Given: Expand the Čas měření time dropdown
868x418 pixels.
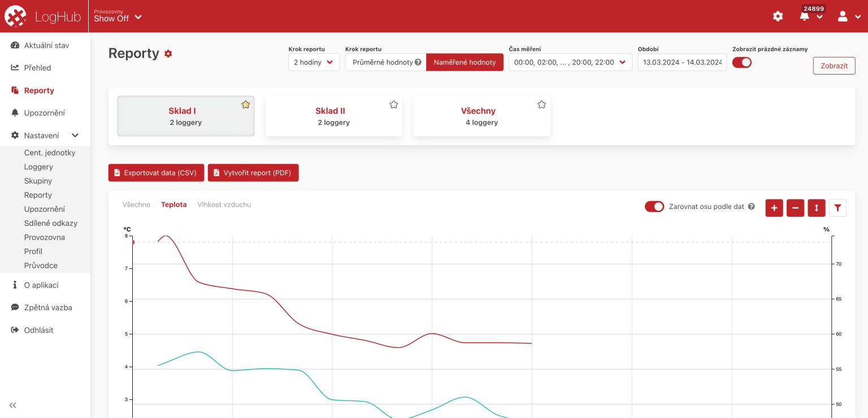Looking at the screenshot, I should point(570,62).
